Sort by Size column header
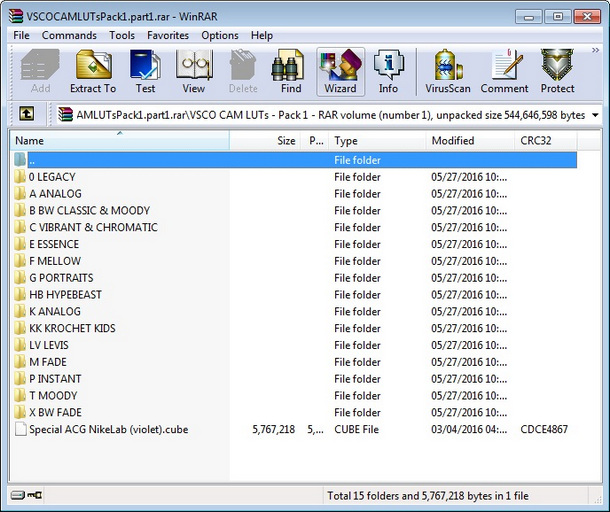 [x=265, y=140]
